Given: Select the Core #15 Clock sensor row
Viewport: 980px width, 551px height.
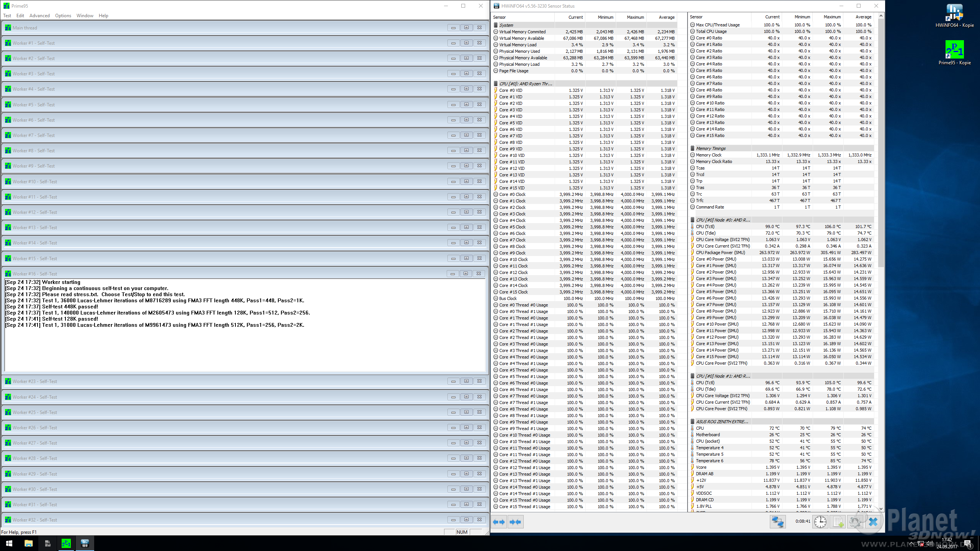Looking at the screenshot, I should pyautogui.click(x=584, y=292).
